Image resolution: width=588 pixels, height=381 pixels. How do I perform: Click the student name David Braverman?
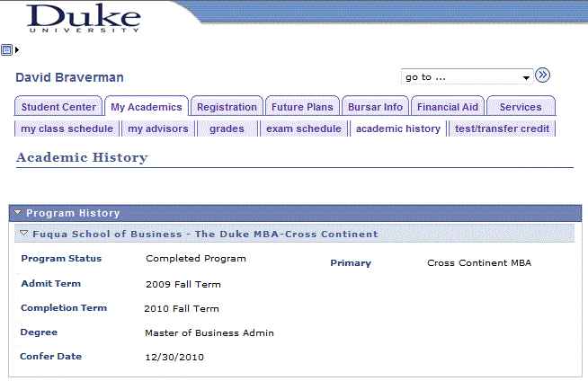(x=69, y=77)
